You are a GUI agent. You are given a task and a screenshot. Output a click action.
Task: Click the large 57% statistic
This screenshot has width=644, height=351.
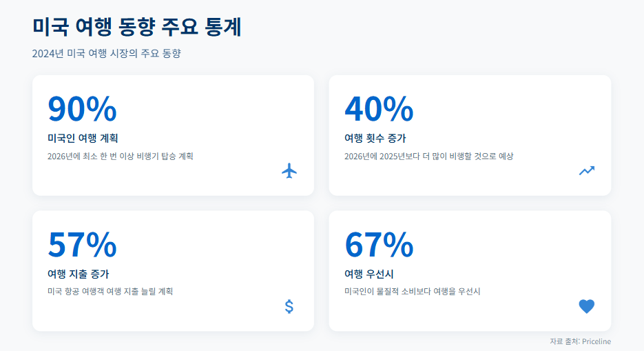[82, 244]
